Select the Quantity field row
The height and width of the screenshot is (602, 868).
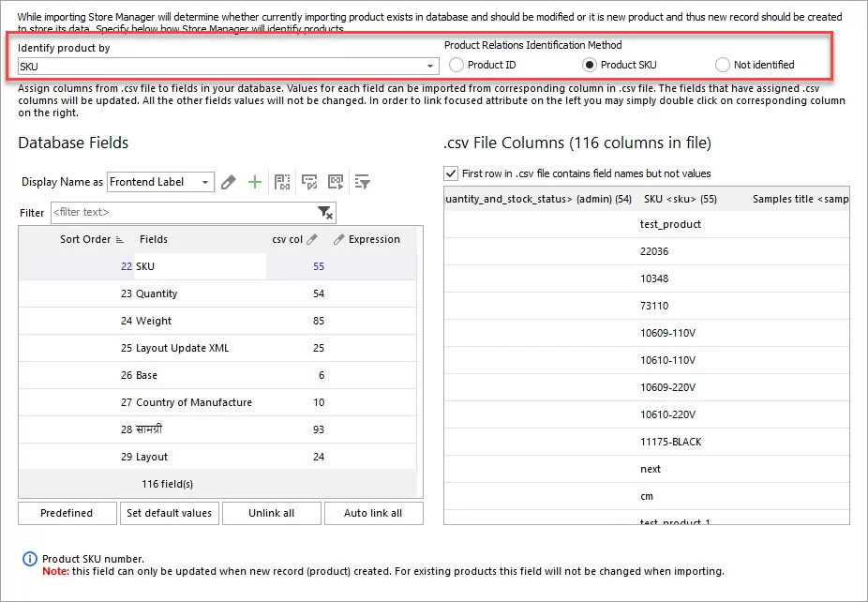click(x=217, y=293)
